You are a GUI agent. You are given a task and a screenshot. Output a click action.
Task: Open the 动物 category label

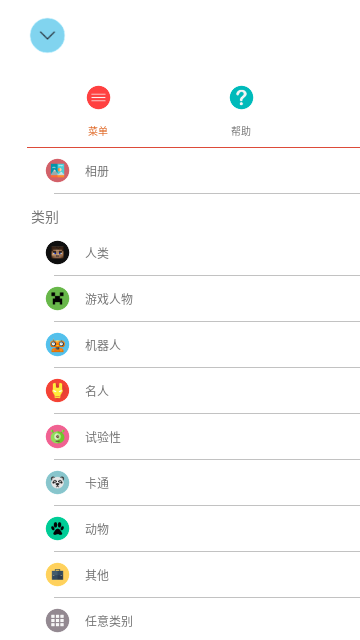pyautogui.click(x=97, y=529)
